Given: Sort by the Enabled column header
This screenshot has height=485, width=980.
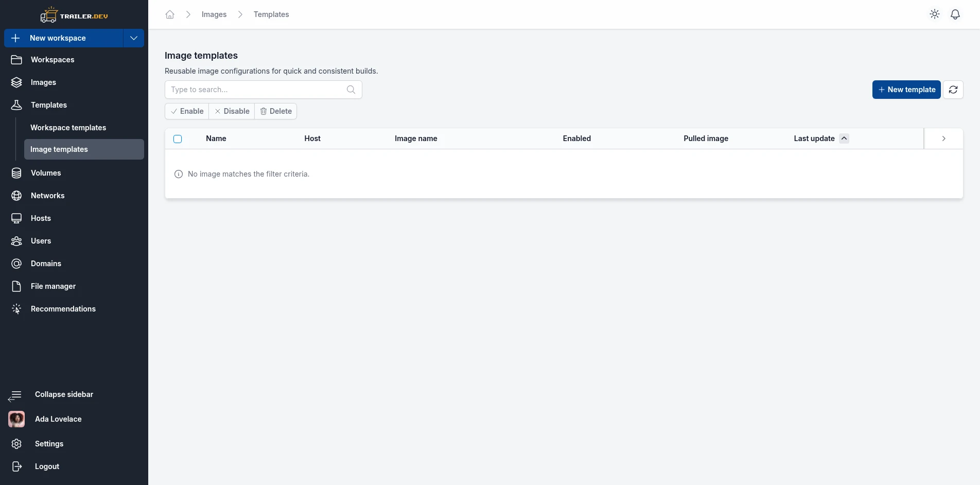Looking at the screenshot, I should (577, 138).
